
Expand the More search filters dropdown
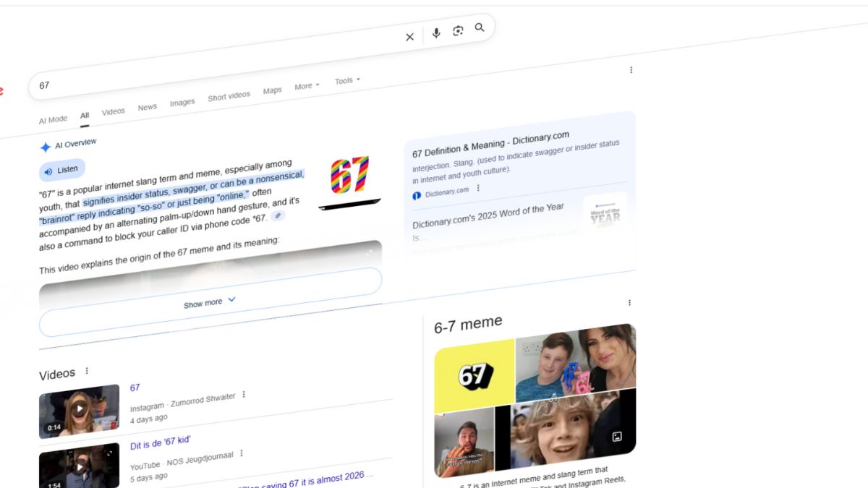(307, 86)
